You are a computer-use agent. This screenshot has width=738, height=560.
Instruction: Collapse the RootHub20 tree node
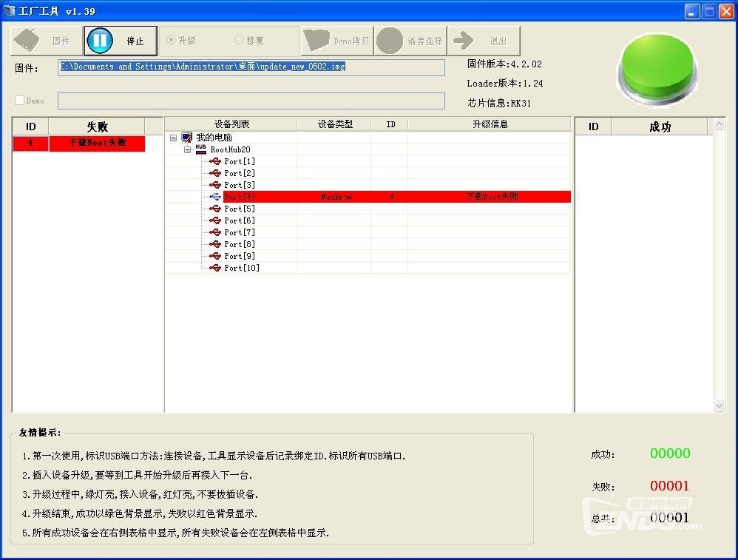(x=188, y=149)
